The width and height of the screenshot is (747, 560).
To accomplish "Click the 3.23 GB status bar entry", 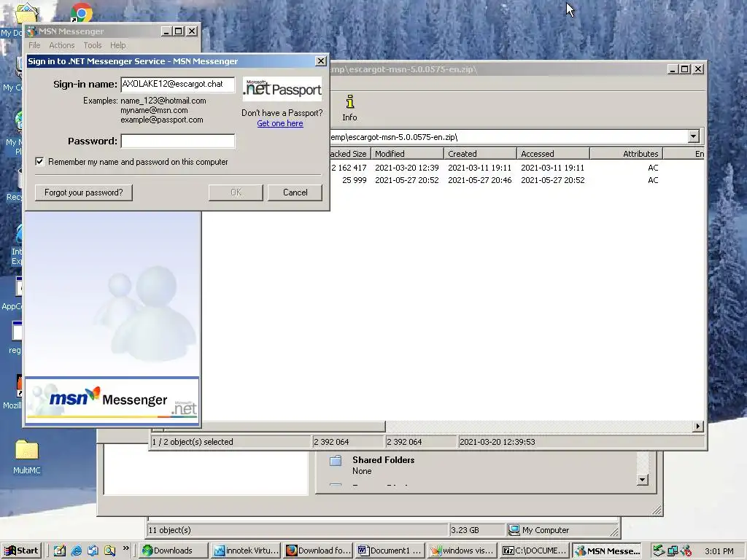I will pyautogui.click(x=465, y=529).
